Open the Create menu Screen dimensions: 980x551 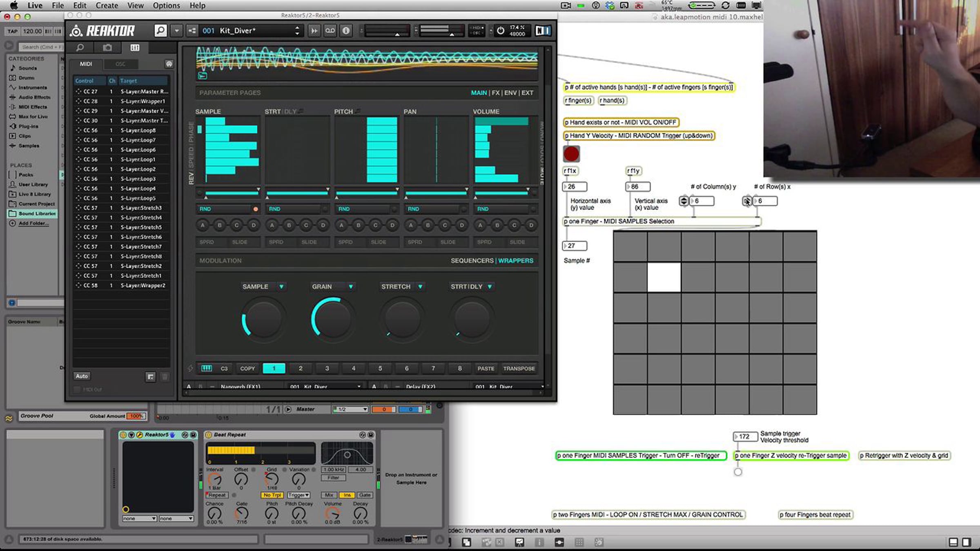[107, 5]
